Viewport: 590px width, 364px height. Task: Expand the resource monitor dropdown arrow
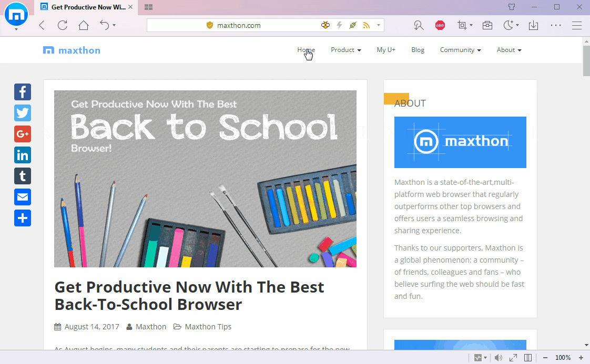point(485,358)
